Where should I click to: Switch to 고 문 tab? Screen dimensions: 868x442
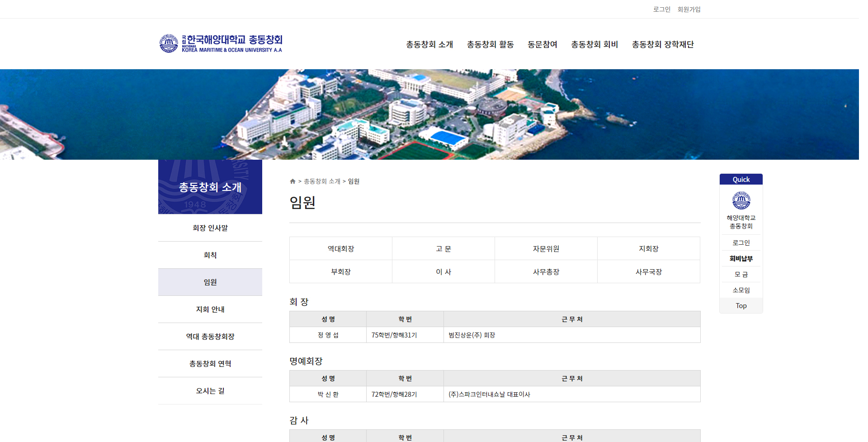click(x=443, y=248)
